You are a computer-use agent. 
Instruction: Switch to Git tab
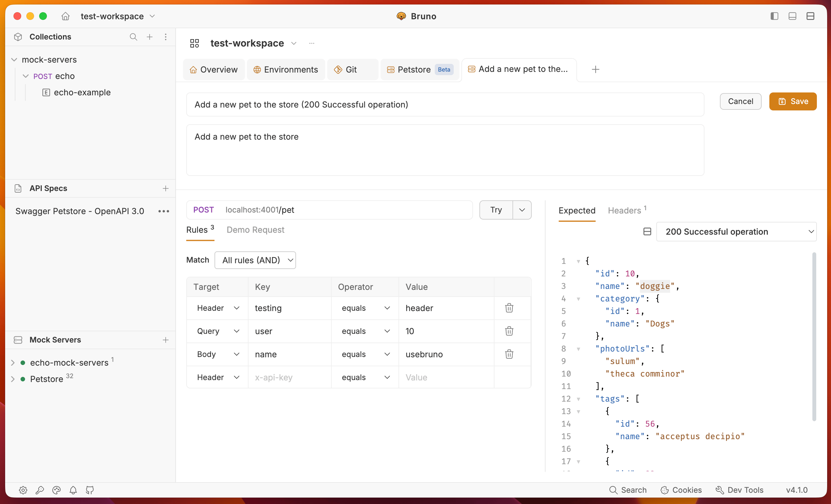coord(352,69)
